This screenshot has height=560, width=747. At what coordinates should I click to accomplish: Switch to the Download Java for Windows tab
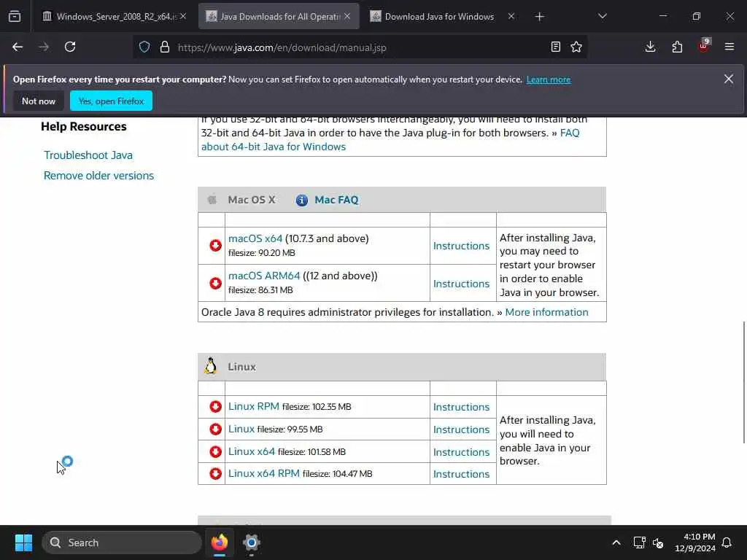pyautogui.click(x=439, y=17)
